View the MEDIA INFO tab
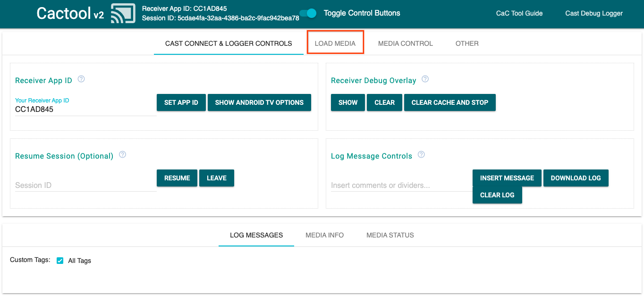This screenshot has width=644, height=296. [x=324, y=235]
